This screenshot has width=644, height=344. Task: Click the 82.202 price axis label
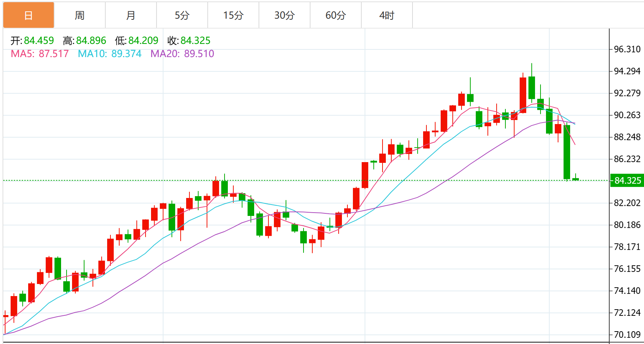pos(627,203)
